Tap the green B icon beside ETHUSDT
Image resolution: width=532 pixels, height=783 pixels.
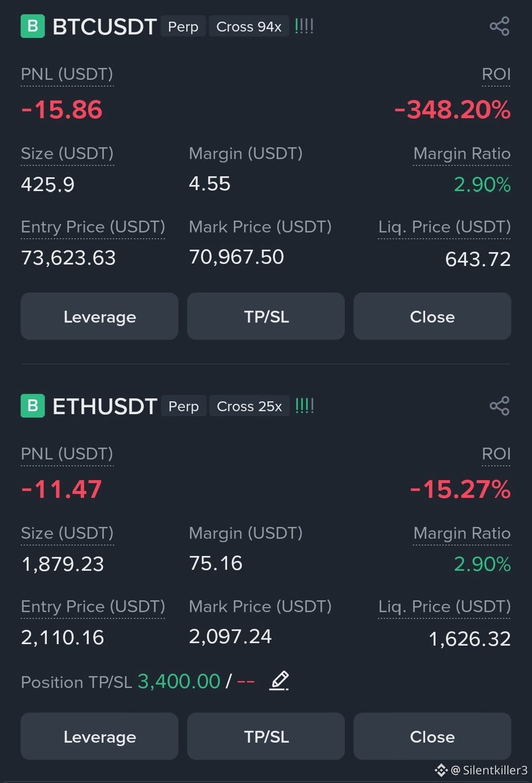33,406
